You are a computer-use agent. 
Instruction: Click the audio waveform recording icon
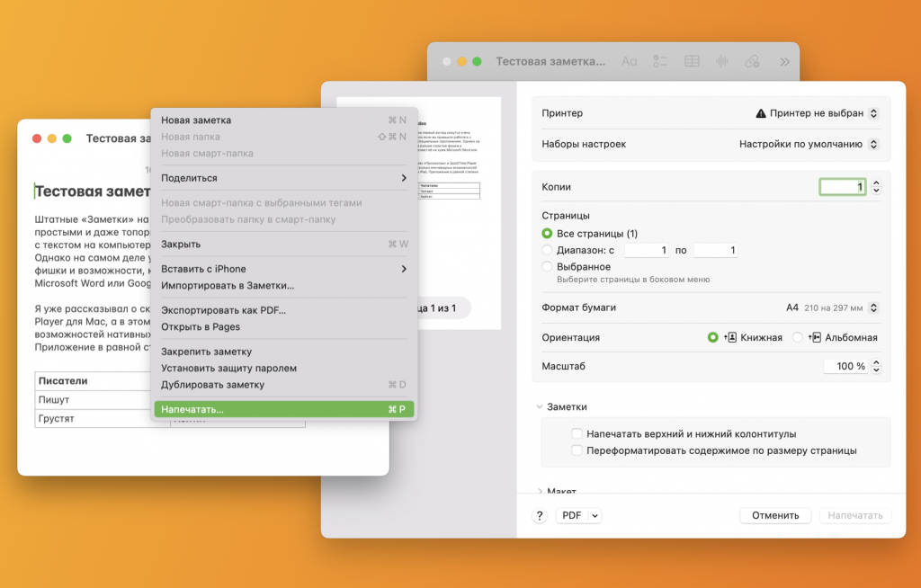coord(721,62)
